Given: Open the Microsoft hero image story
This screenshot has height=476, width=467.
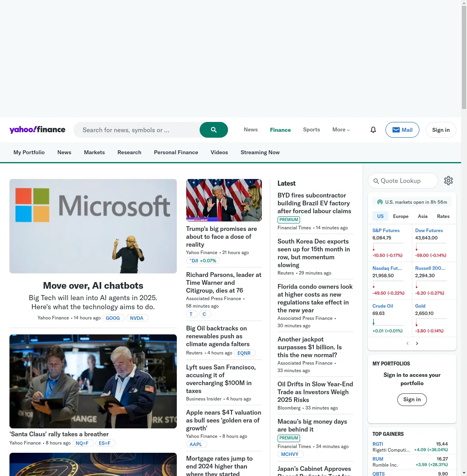Looking at the screenshot, I should point(93,226).
